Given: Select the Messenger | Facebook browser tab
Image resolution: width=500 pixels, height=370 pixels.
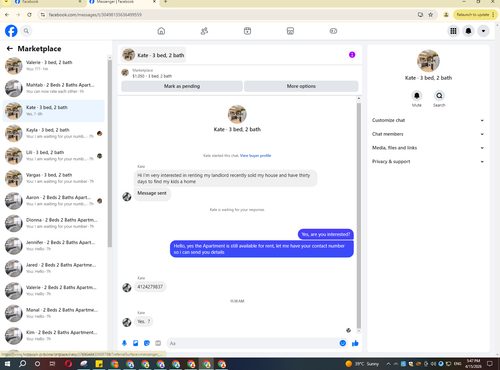Looking at the screenshot, I should (x=123, y=2).
